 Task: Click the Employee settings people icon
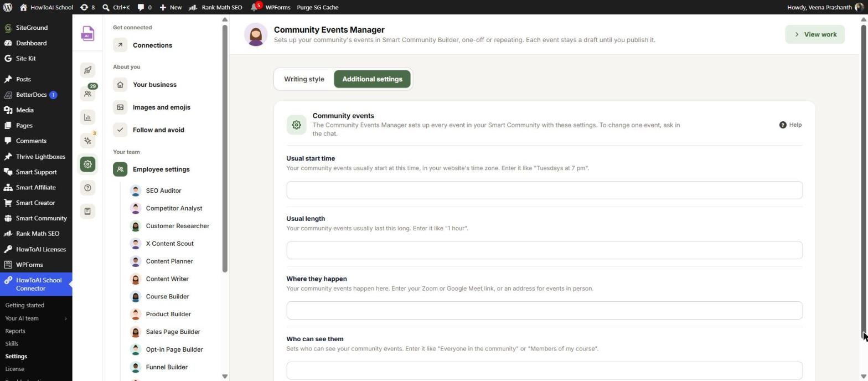pyautogui.click(x=120, y=169)
